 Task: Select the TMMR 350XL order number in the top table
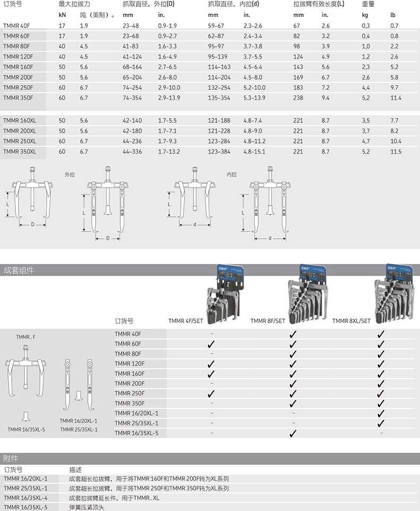[x=20, y=152]
